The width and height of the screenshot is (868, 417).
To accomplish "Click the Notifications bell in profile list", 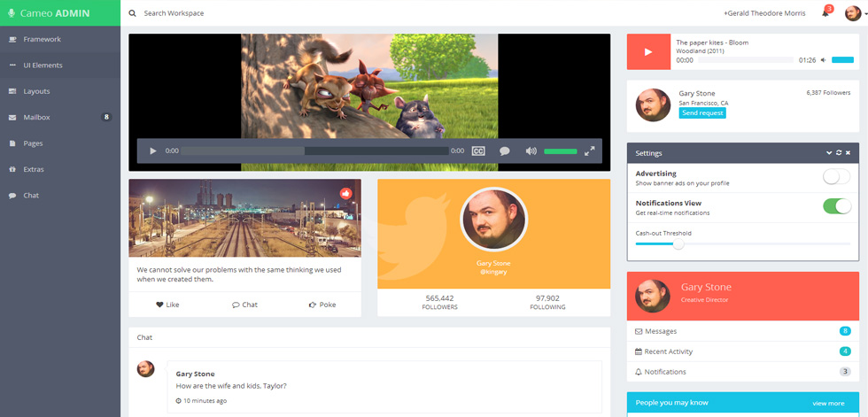I will coord(639,372).
